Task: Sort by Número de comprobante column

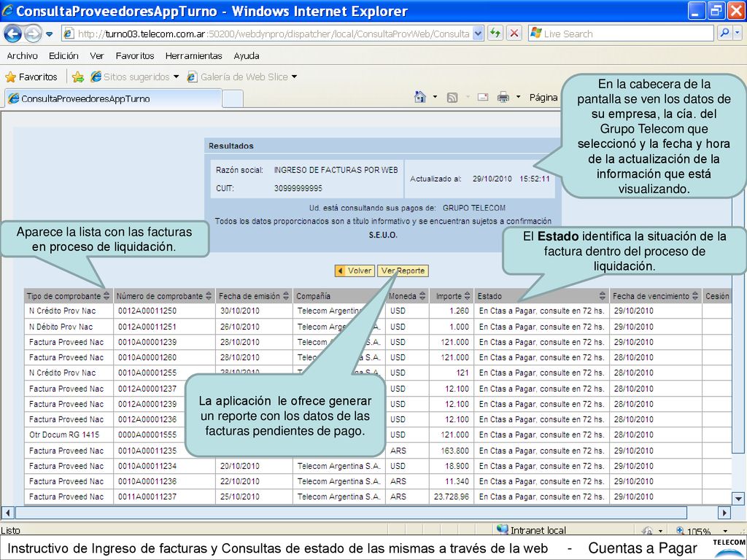Action: (x=209, y=296)
